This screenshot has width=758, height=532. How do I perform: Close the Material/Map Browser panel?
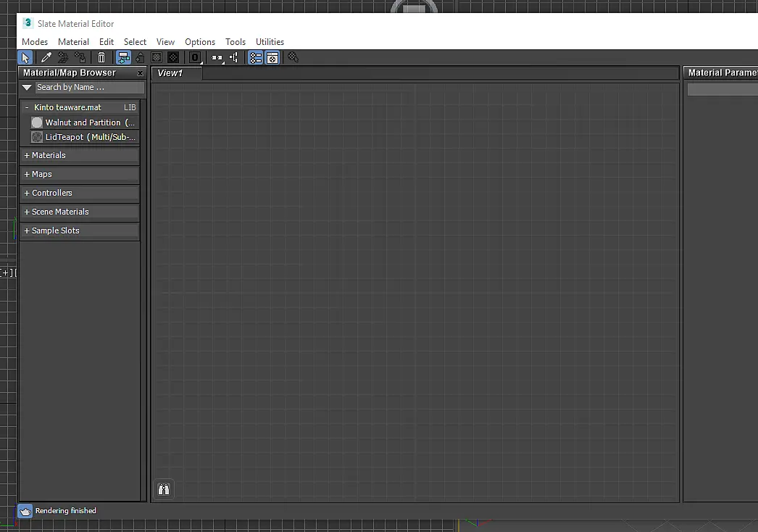click(x=140, y=73)
